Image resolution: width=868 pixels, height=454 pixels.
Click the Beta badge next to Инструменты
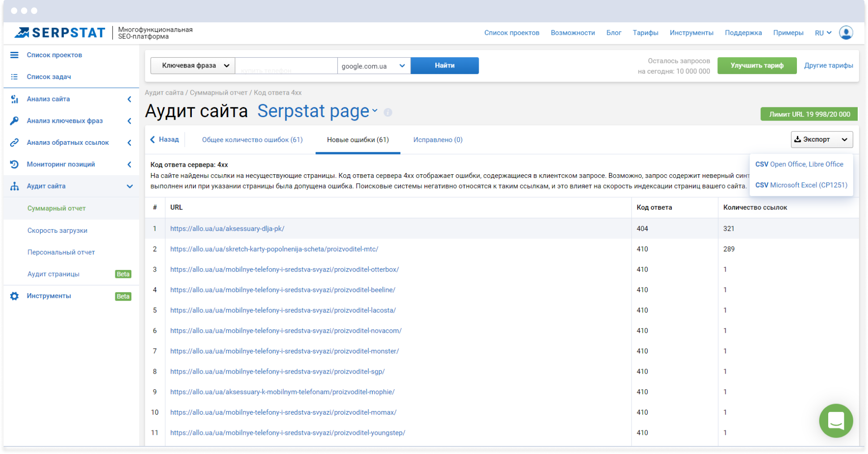pos(123,296)
